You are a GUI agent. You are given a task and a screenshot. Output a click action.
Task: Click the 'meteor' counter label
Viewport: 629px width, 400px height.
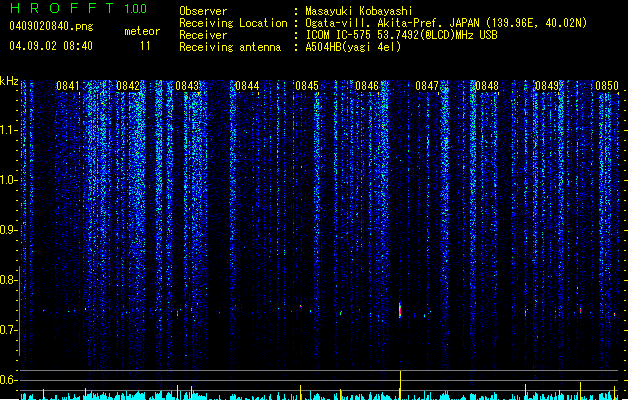click(142, 31)
